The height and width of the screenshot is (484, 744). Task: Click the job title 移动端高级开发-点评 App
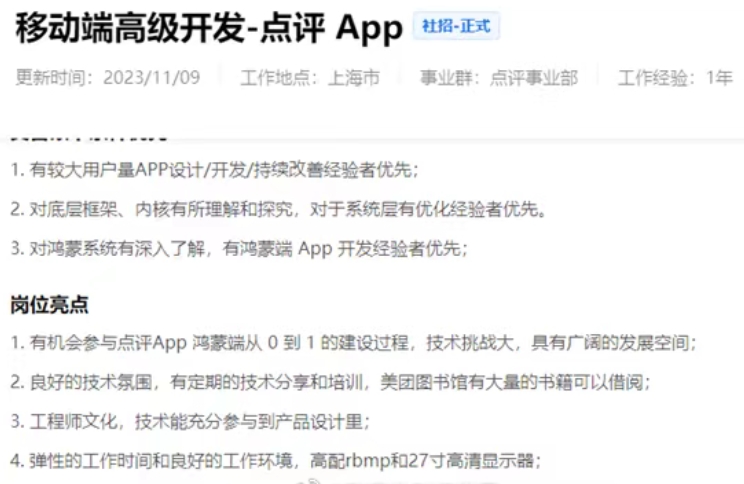pos(209,28)
